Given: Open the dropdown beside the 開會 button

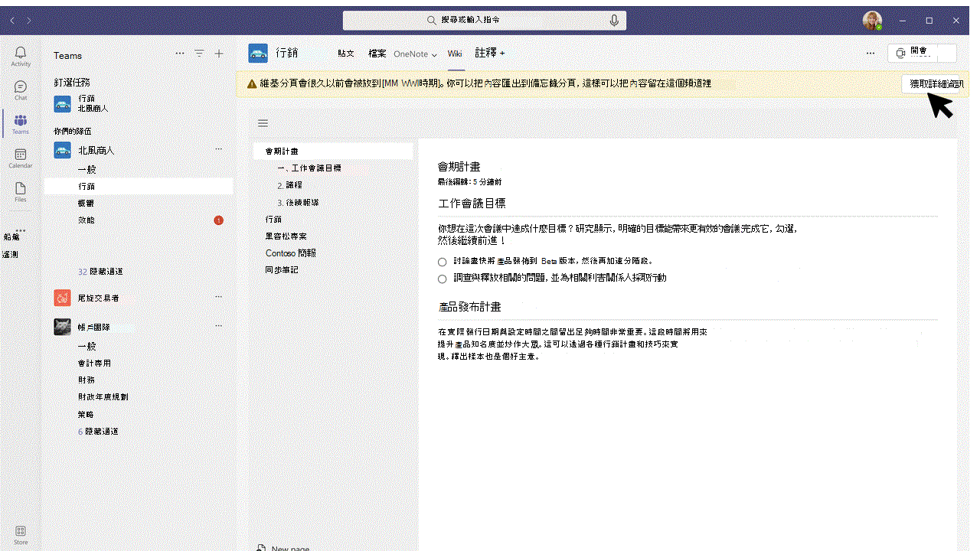Looking at the screenshot, I should tap(947, 53).
